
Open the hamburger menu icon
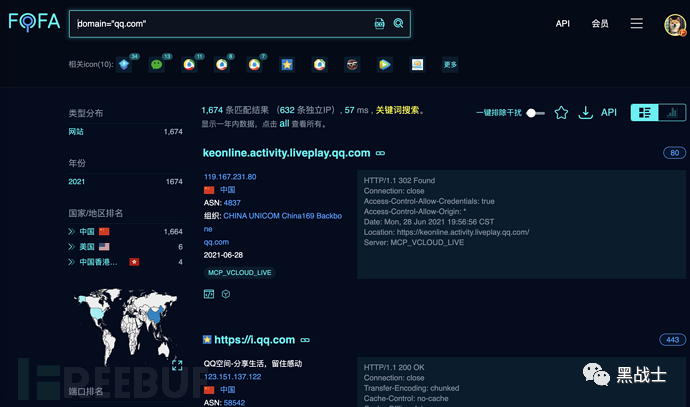click(x=636, y=23)
